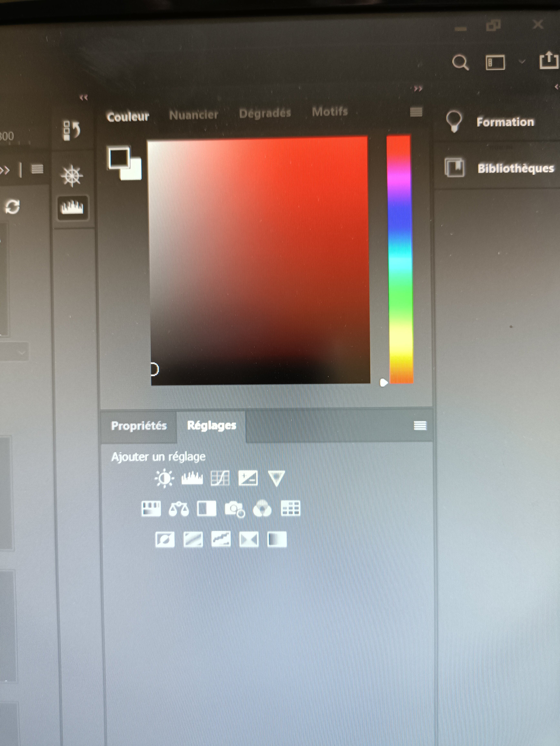Add a Black & White adjustment
The width and height of the screenshot is (560, 746).
[206, 509]
